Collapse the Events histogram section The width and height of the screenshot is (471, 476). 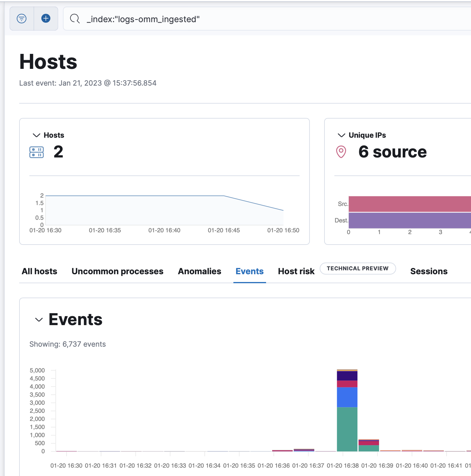[39, 320]
